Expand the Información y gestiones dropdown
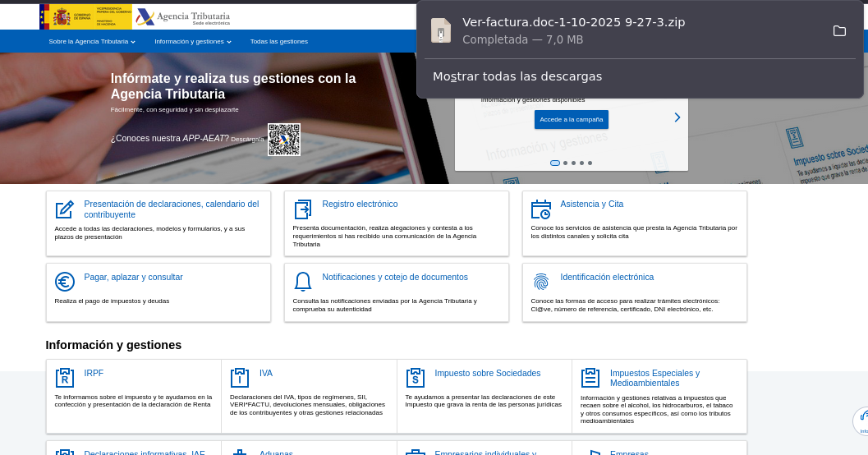This screenshot has height=455, width=868. click(192, 41)
